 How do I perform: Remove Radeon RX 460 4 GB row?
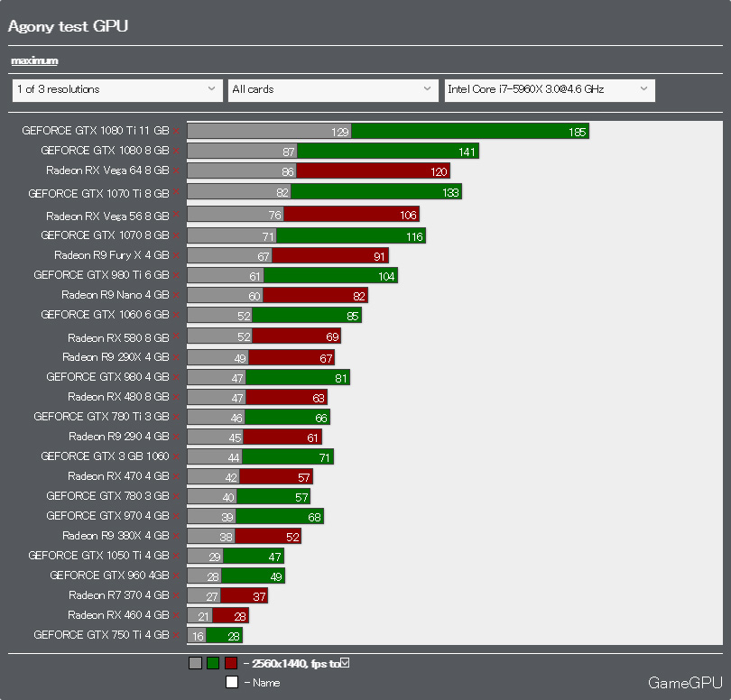click(x=176, y=615)
